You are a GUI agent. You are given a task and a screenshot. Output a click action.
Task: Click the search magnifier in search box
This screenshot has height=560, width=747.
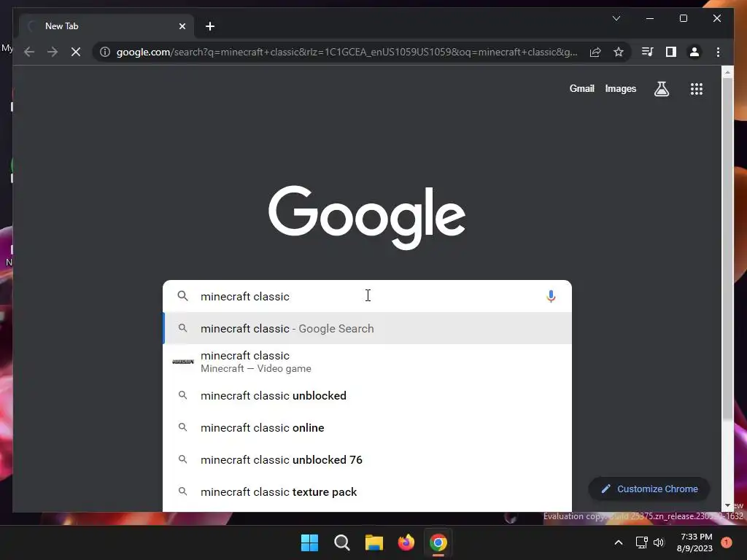tap(182, 296)
